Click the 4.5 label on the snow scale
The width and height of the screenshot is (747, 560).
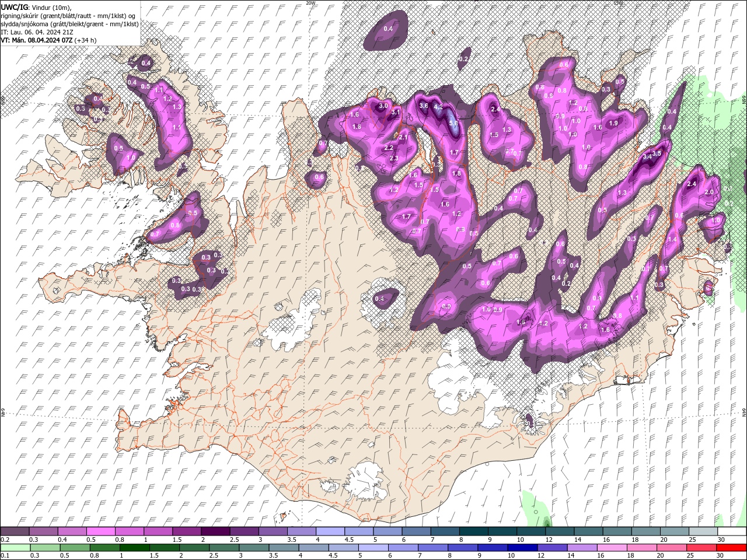(x=349, y=540)
